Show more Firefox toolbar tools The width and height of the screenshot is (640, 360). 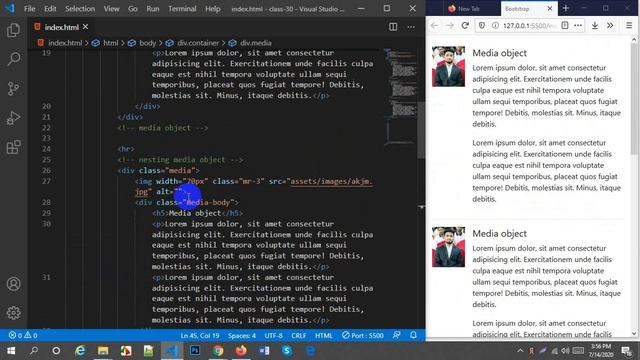coord(610,25)
